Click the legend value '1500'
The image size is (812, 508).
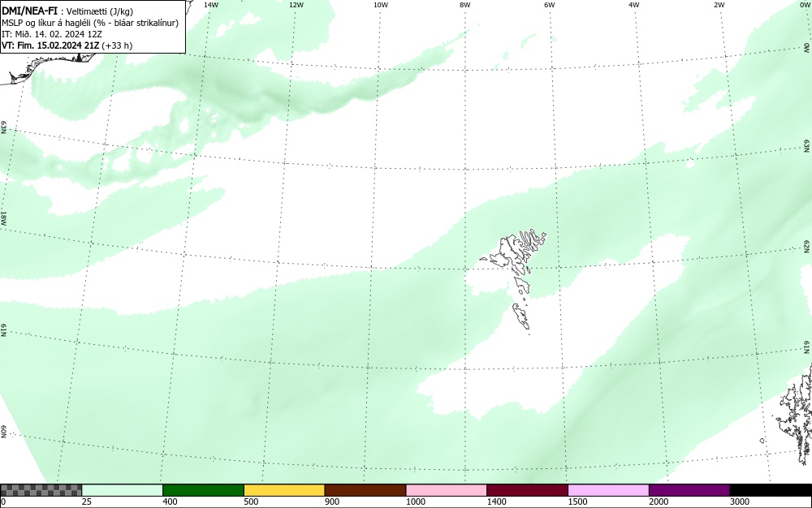(x=577, y=502)
